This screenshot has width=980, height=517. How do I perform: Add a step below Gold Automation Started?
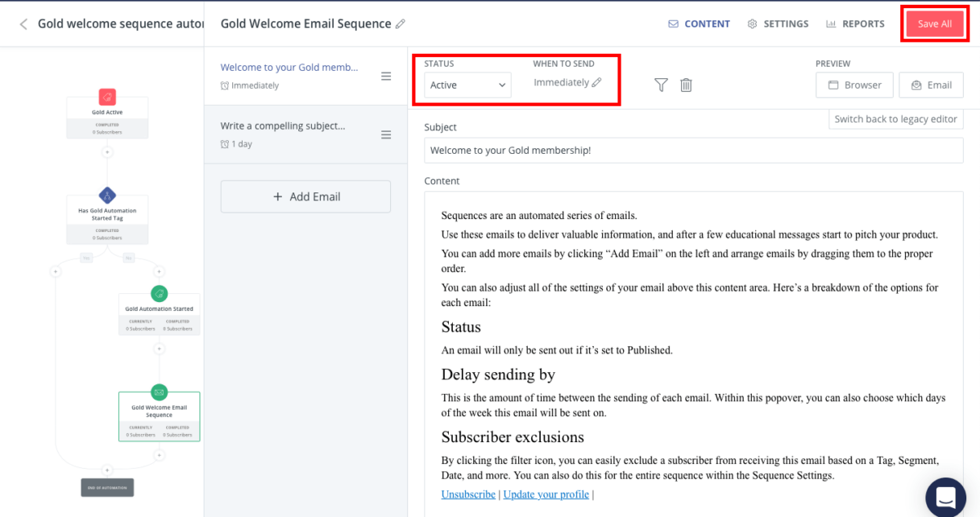click(x=160, y=349)
